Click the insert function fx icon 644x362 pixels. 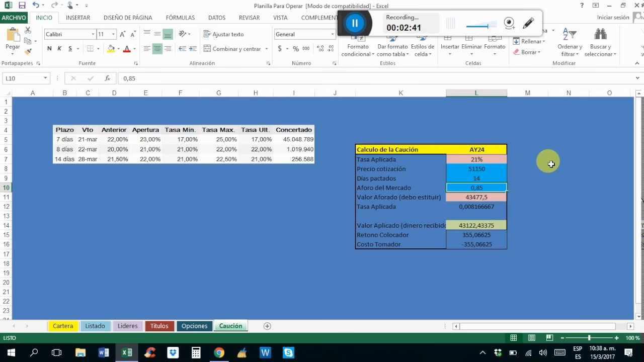(107, 78)
